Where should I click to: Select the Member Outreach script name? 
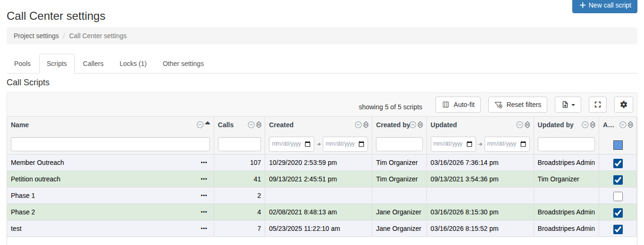tap(37, 163)
